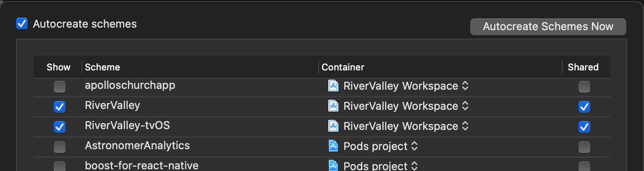
Task: Click the apolloschurchapp workspace file icon
Action: coord(333,86)
